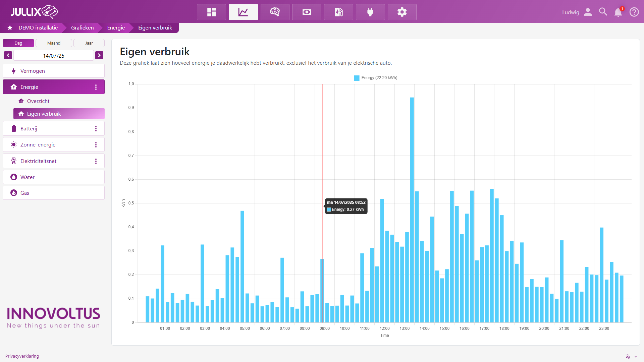
Task: Open settings gear in top toolbar
Action: (402, 12)
